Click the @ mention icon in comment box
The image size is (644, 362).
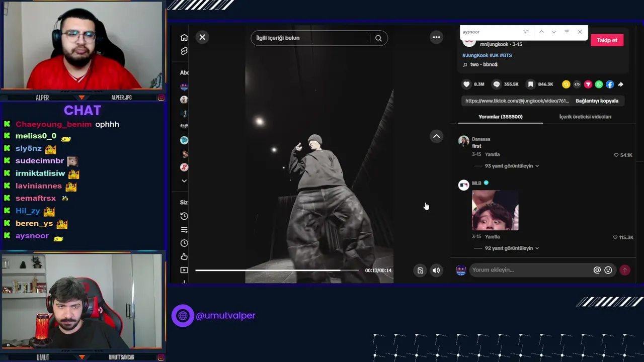597,270
